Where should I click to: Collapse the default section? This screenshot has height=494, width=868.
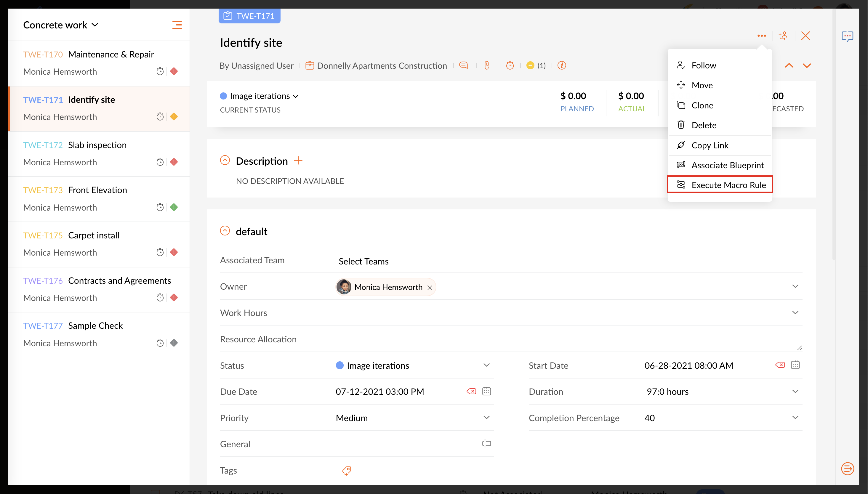tap(225, 231)
